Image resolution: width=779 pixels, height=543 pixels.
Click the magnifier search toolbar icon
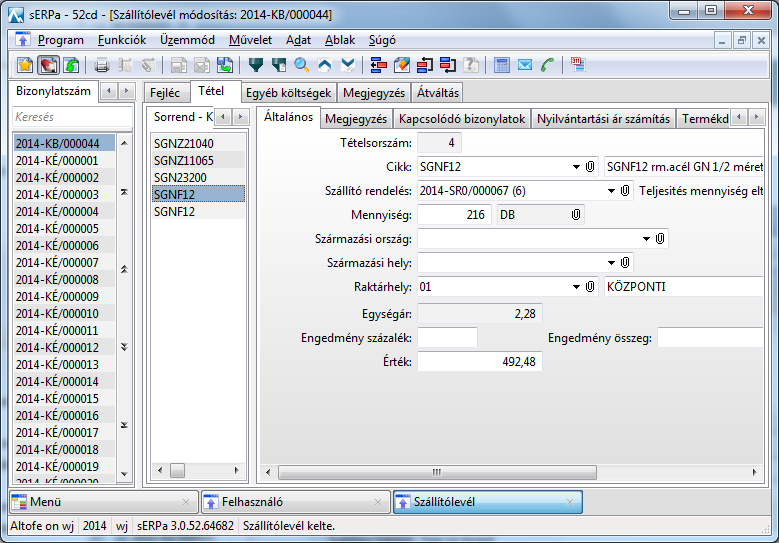(x=301, y=65)
